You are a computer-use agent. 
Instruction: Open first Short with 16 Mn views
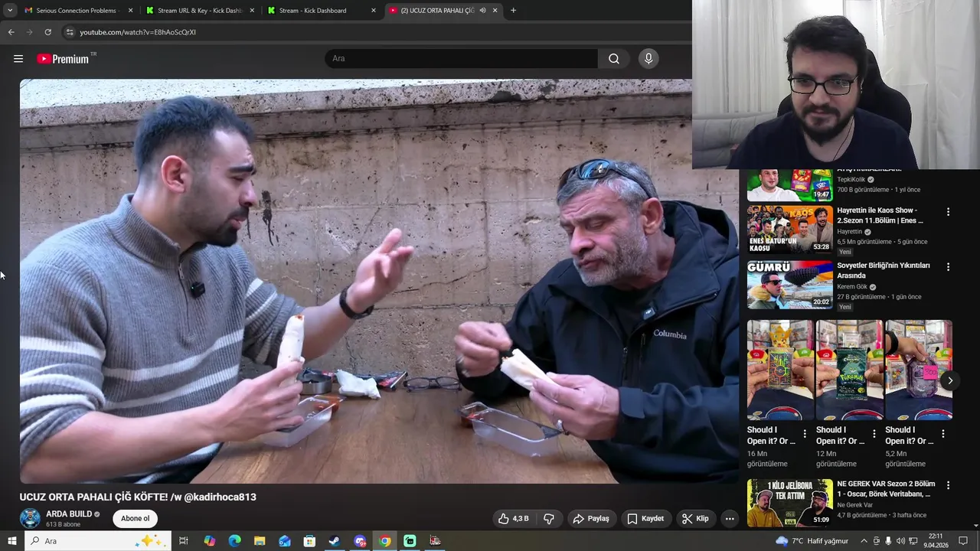(780, 370)
